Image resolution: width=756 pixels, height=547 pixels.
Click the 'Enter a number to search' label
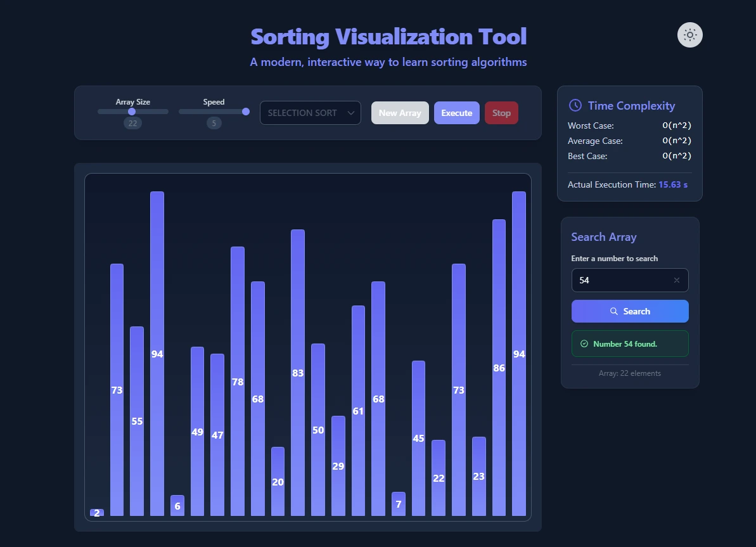tap(614, 259)
